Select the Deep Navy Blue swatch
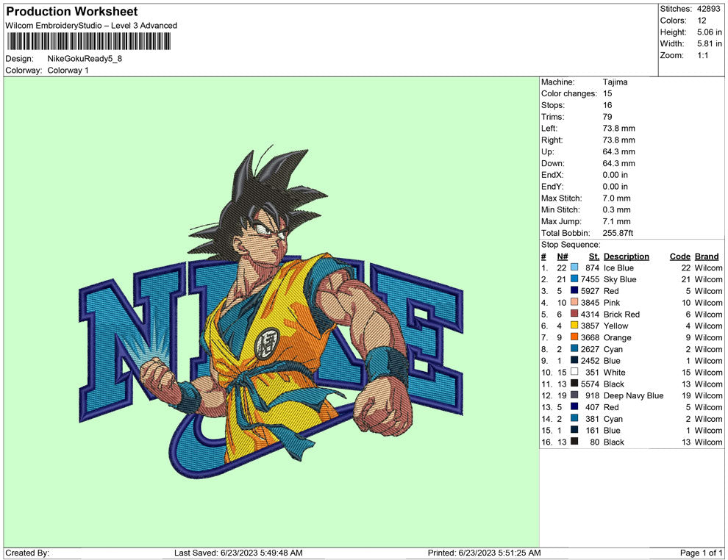728x560 pixels. click(574, 396)
